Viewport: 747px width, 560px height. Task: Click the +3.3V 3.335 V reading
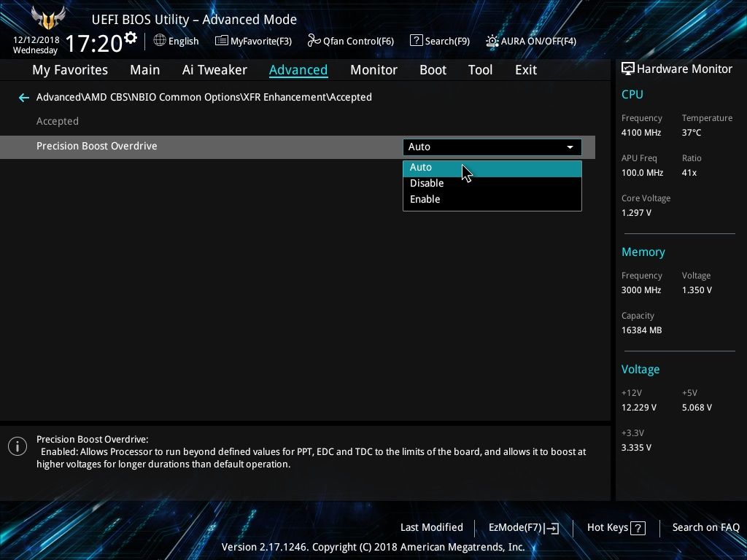(x=636, y=448)
